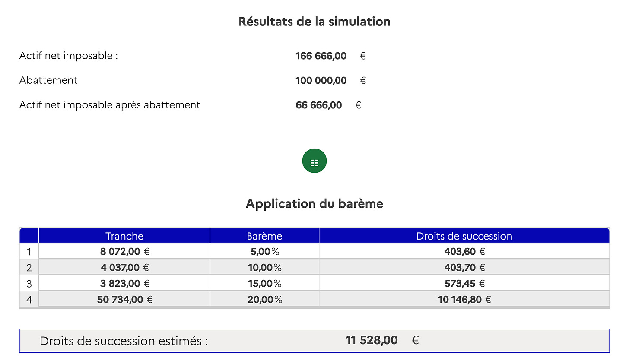Select row number 2 in the table

29,267
